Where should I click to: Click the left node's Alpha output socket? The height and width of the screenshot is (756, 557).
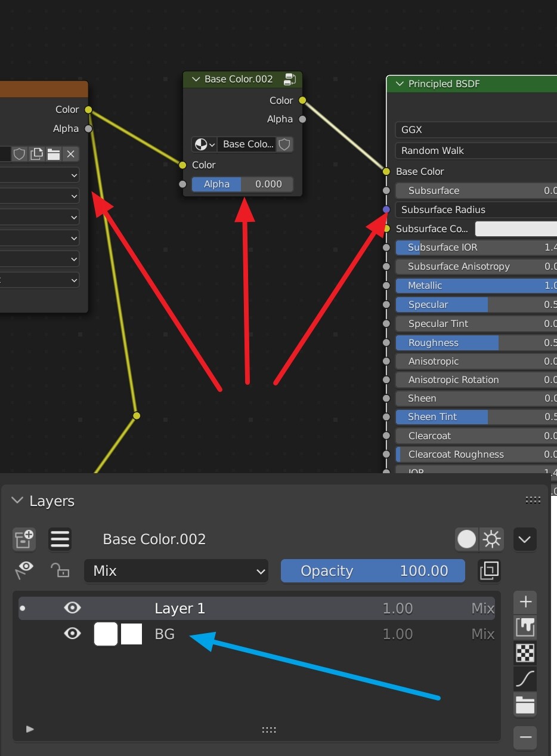tap(88, 128)
